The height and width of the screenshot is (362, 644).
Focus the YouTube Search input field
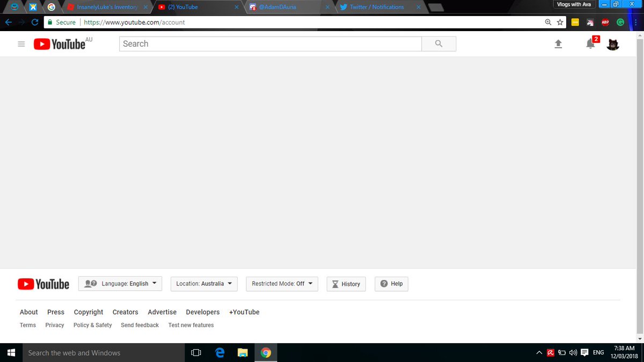[270, 44]
